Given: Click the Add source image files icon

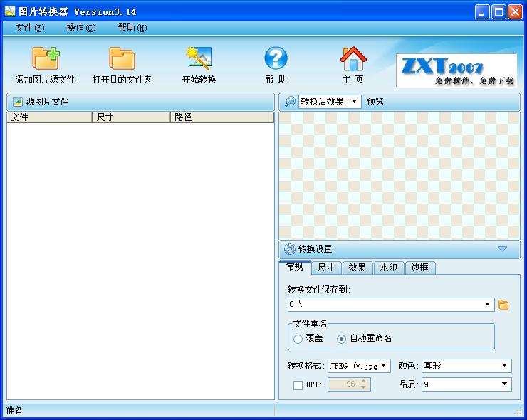Looking at the screenshot, I should 45,58.
